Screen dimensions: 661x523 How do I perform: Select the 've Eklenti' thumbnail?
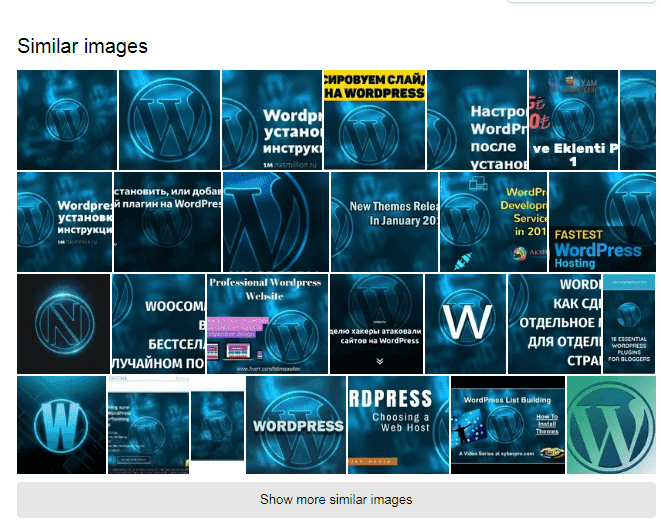(573, 120)
